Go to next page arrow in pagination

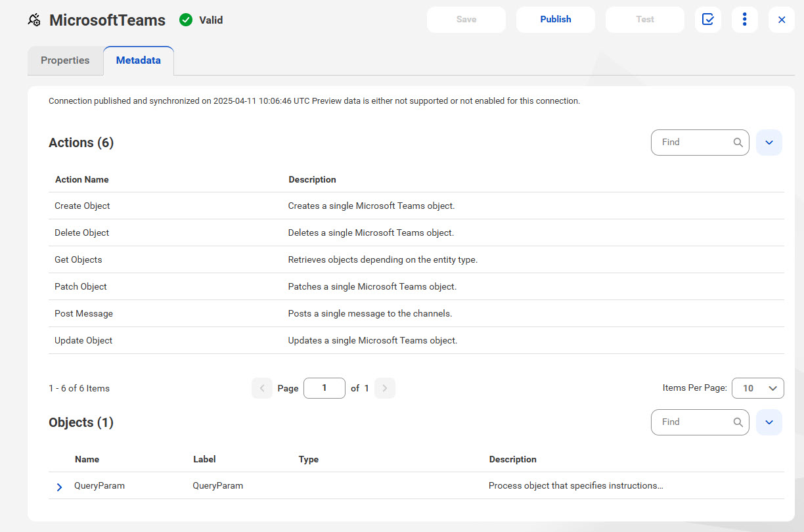click(x=385, y=388)
